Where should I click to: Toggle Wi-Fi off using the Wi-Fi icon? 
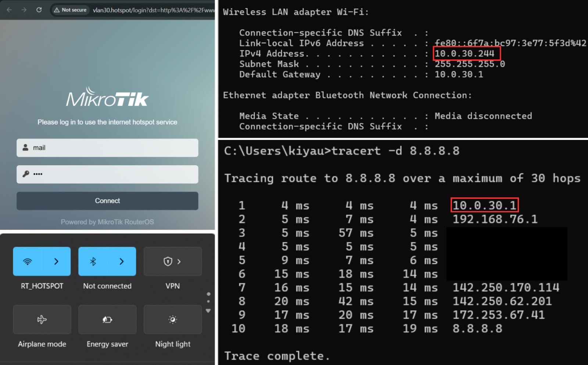coord(28,261)
